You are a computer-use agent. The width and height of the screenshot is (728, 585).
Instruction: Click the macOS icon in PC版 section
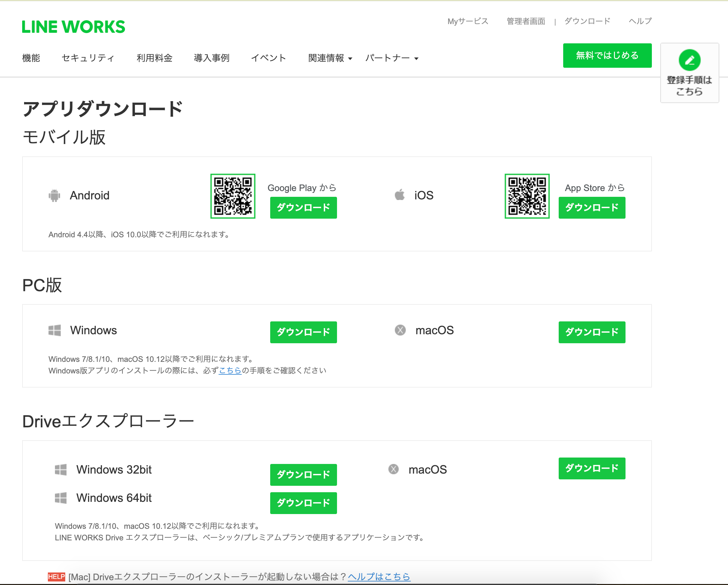tap(400, 330)
